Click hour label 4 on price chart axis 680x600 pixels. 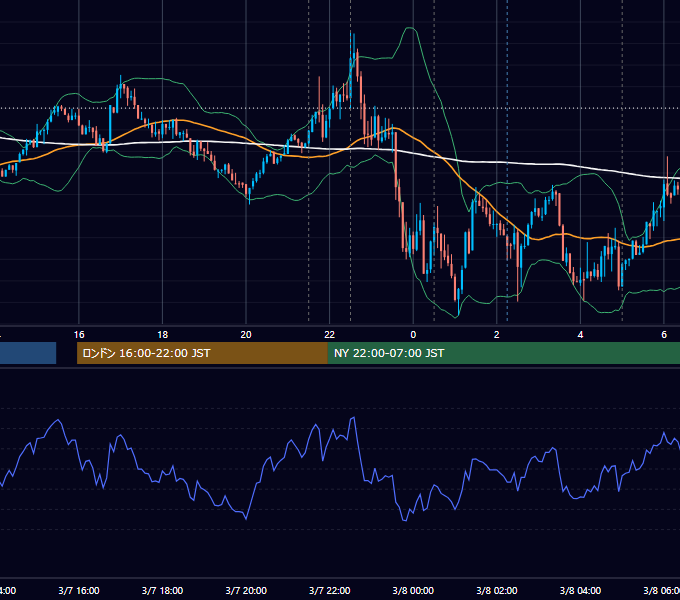click(580, 335)
